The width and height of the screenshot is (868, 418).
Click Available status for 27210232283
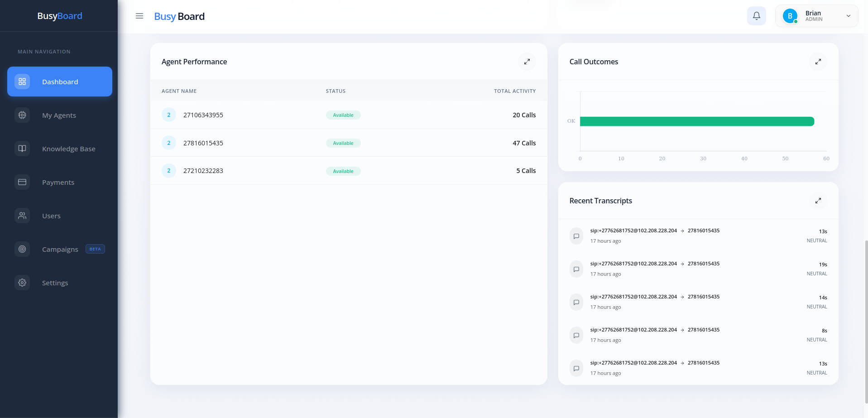(x=343, y=171)
